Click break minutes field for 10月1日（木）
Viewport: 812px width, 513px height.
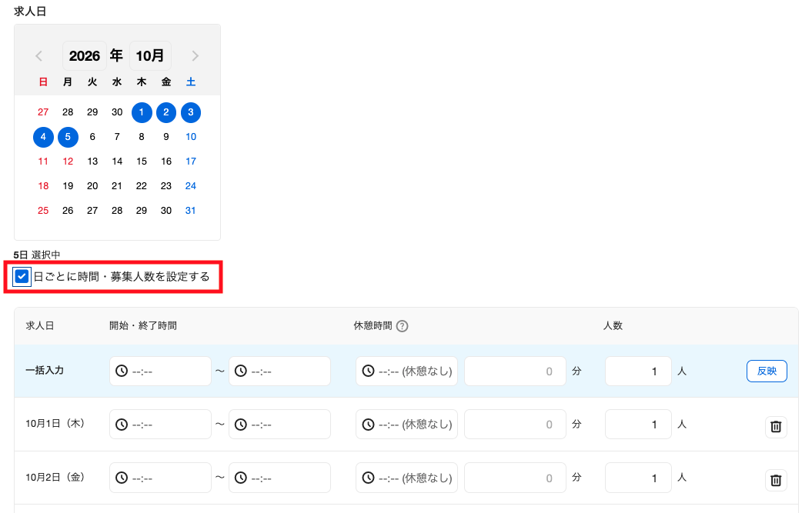click(x=515, y=425)
